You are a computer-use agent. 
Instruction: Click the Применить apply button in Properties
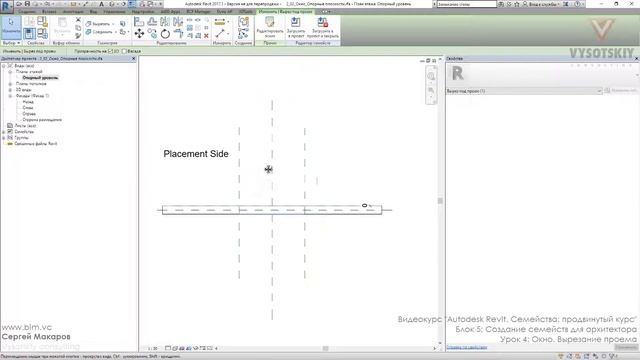tap(626, 347)
